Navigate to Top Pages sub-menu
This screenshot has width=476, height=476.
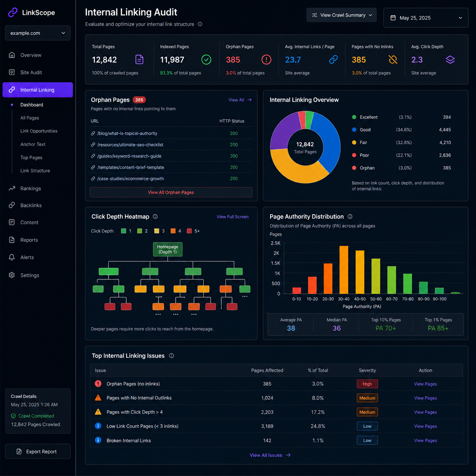(31, 157)
